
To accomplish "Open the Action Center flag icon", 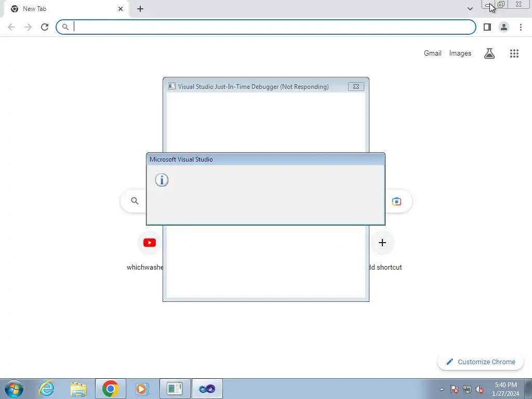I will pos(454,389).
